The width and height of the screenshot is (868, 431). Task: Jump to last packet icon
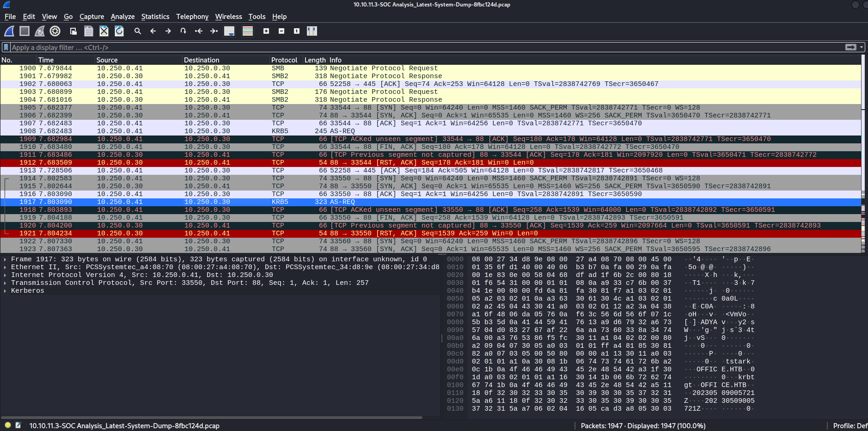click(214, 31)
